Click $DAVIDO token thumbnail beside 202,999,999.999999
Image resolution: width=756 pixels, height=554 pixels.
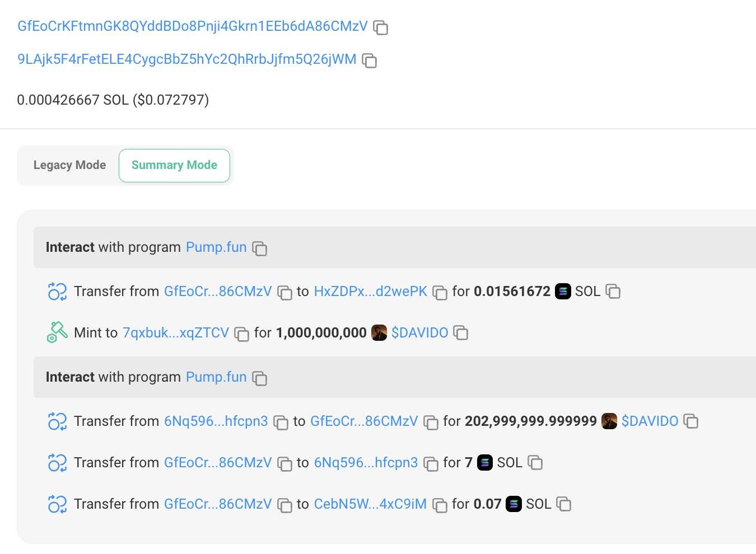pyautogui.click(x=609, y=421)
